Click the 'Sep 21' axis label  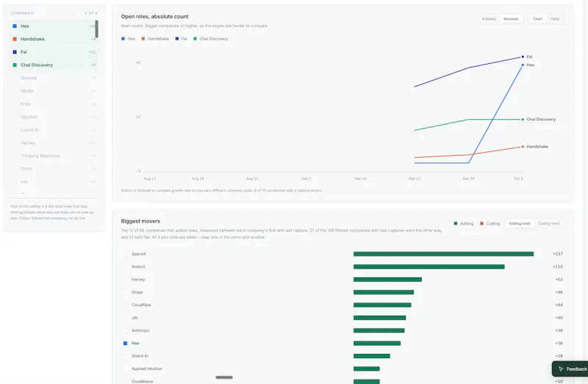pos(414,178)
